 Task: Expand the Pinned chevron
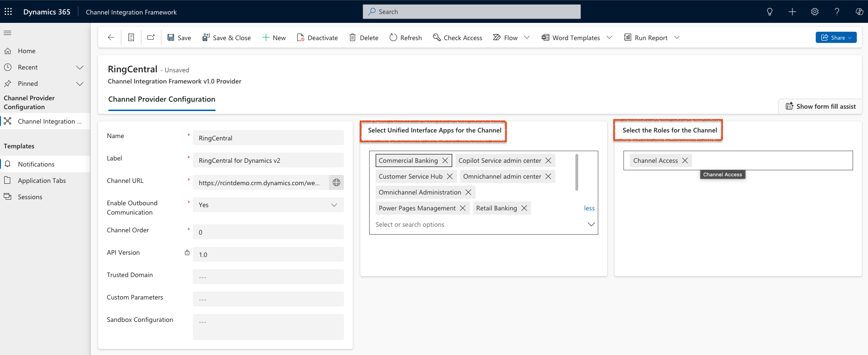pyautogui.click(x=80, y=84)
